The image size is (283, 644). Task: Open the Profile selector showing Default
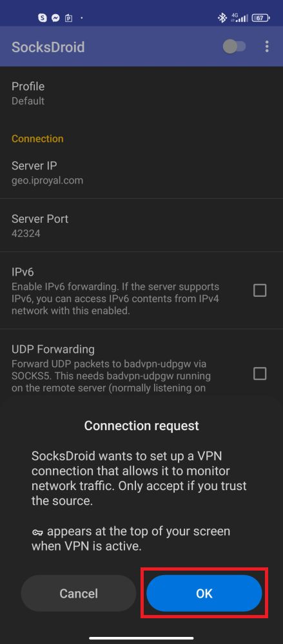tap(142, 93)
